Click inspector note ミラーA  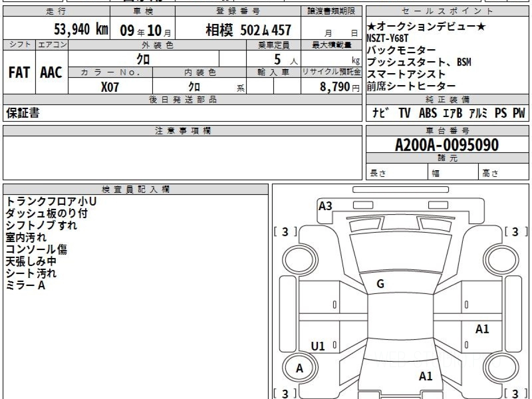coord(25,285)
